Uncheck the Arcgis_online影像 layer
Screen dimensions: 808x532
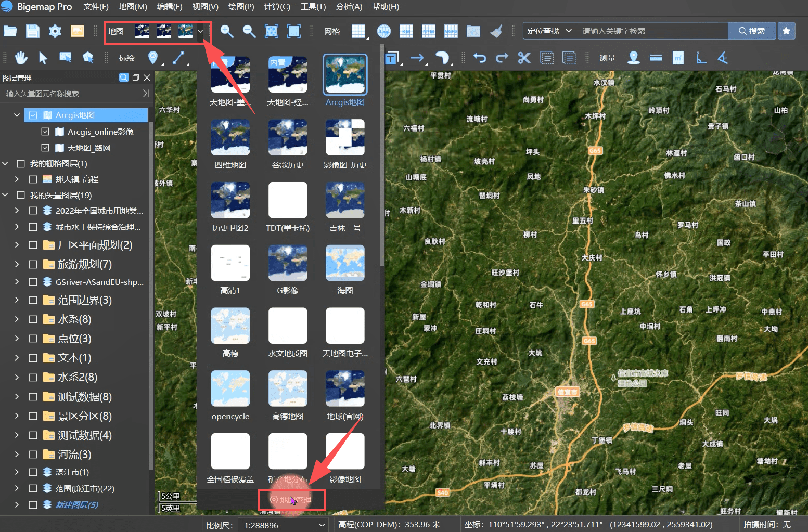pyautogui.click(x=45, y=132)
